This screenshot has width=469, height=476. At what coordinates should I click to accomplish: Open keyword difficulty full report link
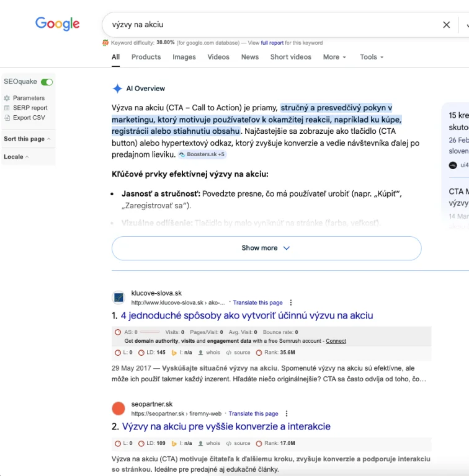272,43
